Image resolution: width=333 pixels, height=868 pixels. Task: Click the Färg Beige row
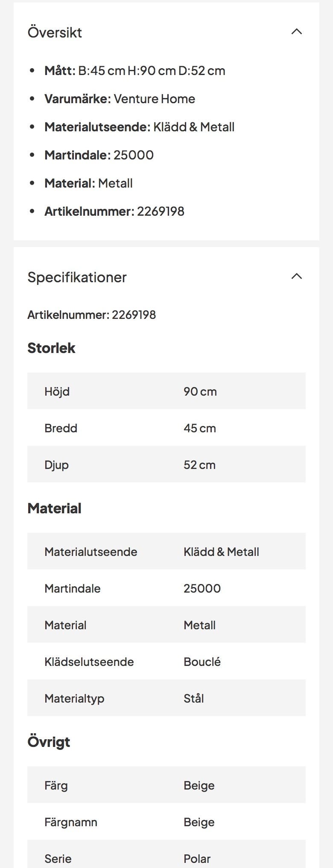pyautogui.click(x=166, y=785)
